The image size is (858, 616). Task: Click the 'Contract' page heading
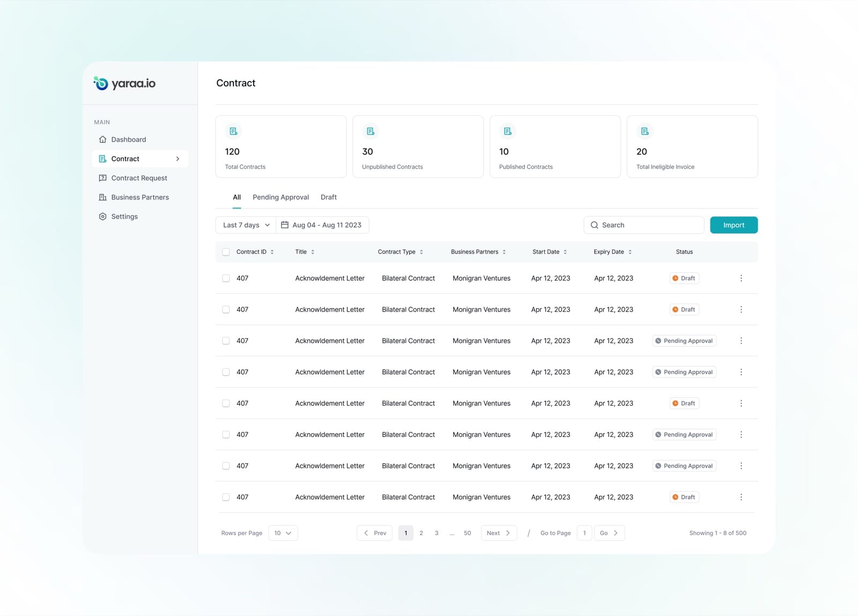236,83
